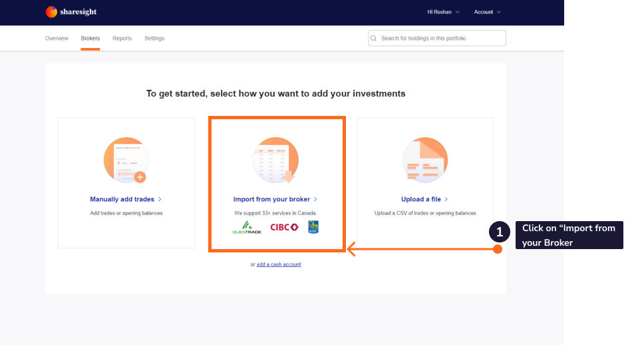This screenshot has width=644, height=349.
Task: Click the Manually add trades illustration
Action: point(126,160)
